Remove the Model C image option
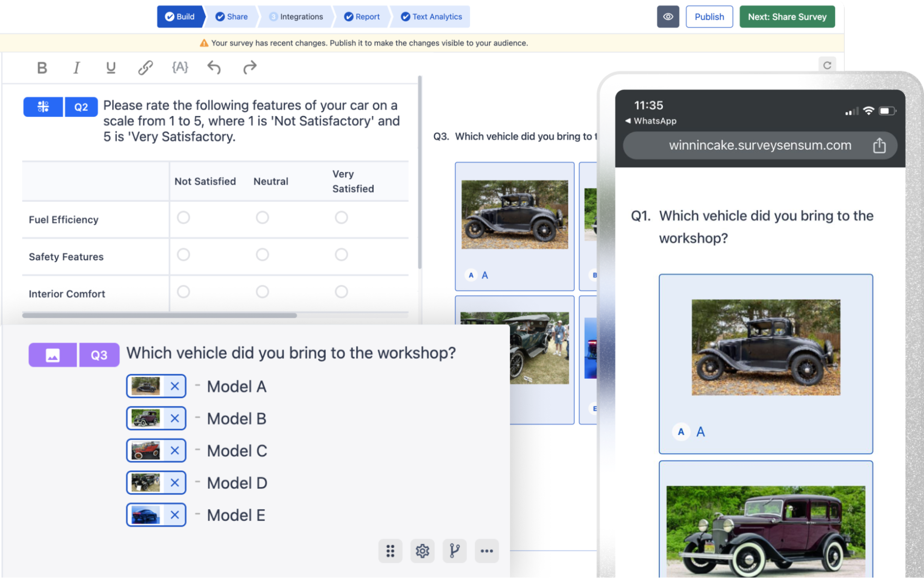Screen dimensions: 924x578 pos(175,450)
